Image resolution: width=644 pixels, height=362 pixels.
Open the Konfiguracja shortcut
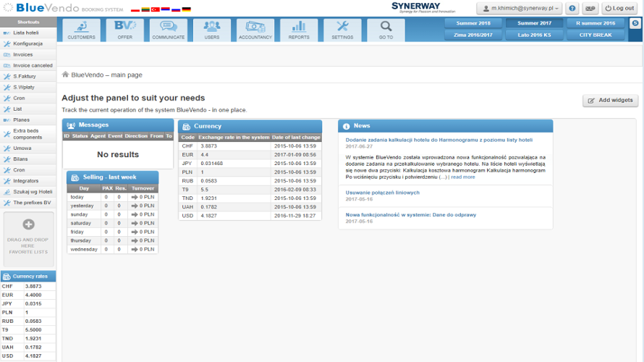pyautogui.click(x=28, y=43)
